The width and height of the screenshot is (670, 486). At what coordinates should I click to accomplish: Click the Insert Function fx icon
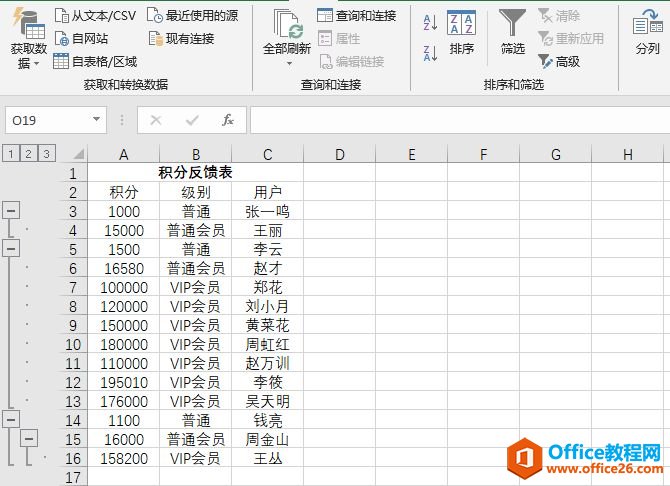click(228, 120)
